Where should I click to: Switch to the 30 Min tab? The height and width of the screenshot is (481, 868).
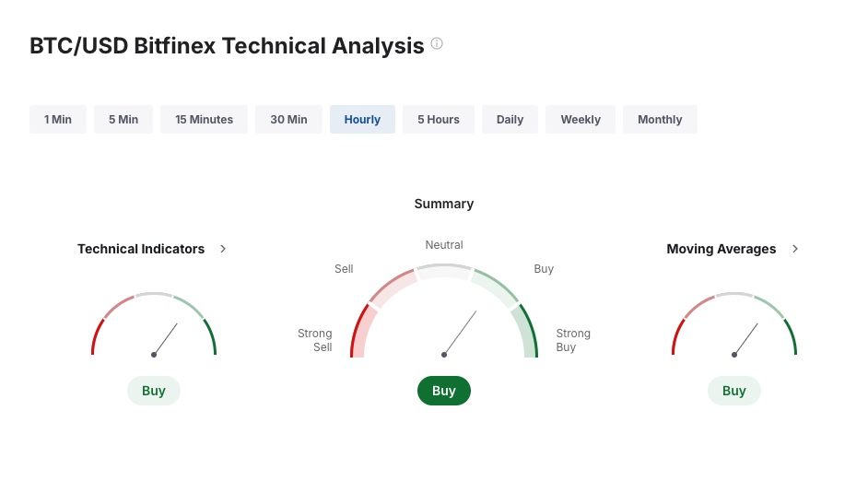pos(289,120)
